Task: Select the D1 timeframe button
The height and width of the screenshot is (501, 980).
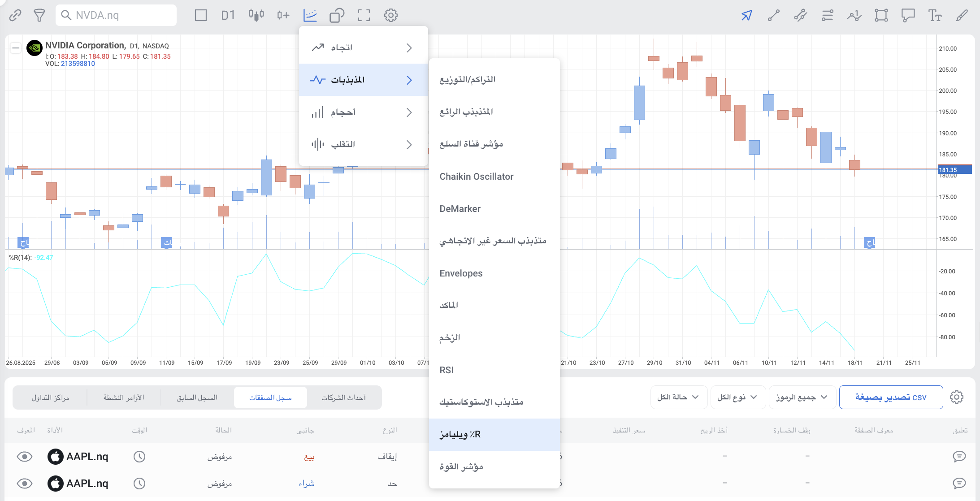Action: [228, 15]
